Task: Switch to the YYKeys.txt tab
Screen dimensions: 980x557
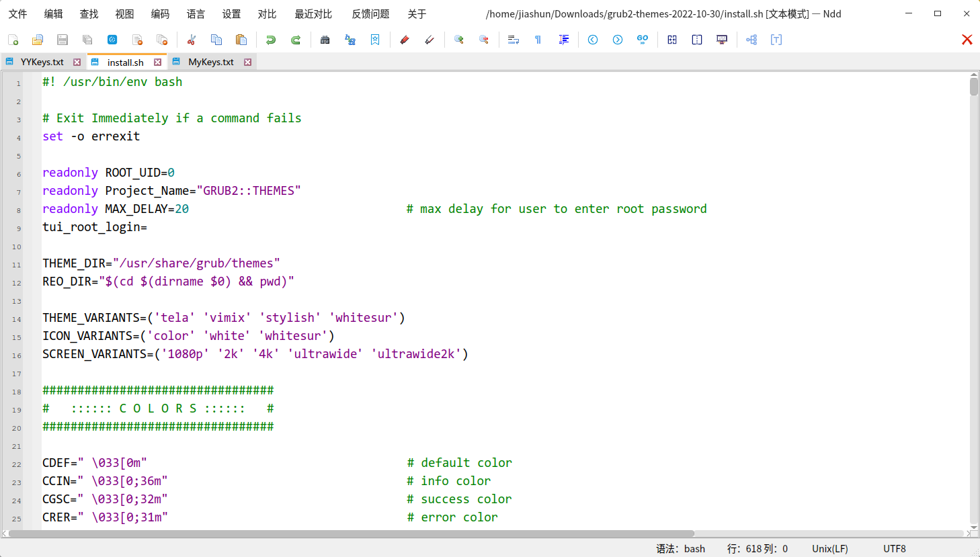Action: coord(42,62)
